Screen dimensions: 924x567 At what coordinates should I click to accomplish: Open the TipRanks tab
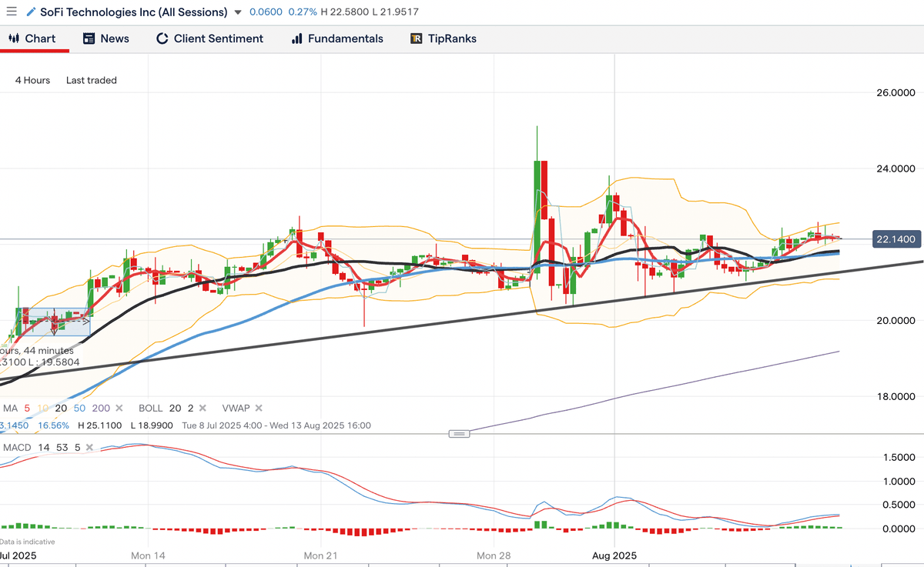pos(443,38)
